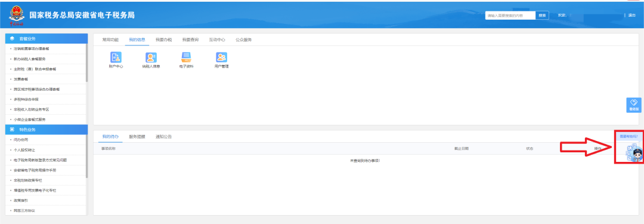Click the 状态 column header
The width and height of the screenshot is (644, 224).
point(530,148)
